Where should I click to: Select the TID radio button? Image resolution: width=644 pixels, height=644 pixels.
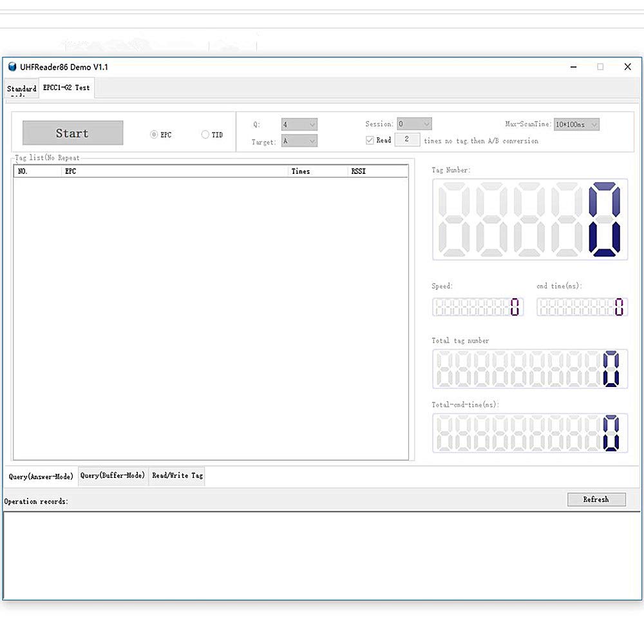[x=205, y=135]
